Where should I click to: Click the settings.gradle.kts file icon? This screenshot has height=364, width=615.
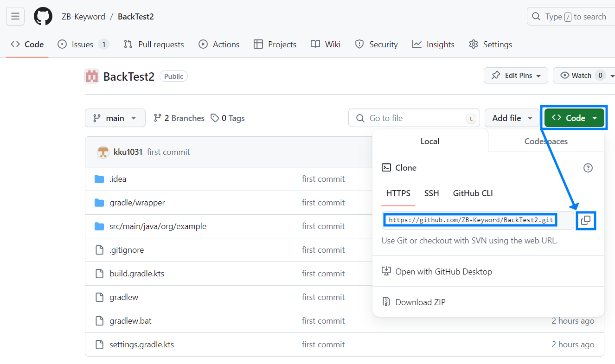(99, 345)
